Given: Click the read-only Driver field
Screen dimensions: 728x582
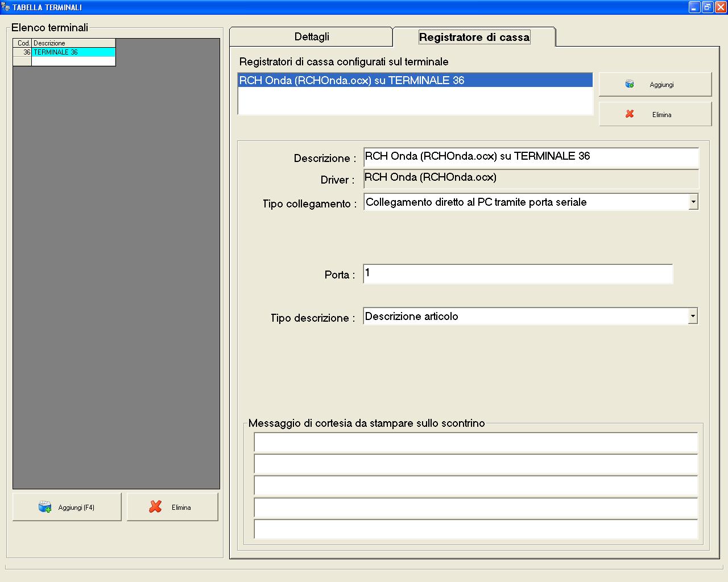Looking at the screenshot, I should pos(530,178).
